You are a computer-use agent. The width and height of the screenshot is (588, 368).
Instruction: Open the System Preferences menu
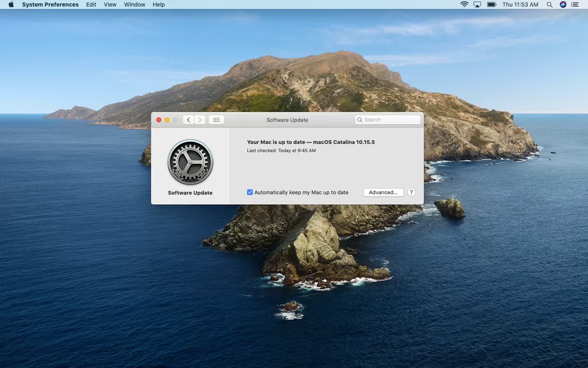50,4
